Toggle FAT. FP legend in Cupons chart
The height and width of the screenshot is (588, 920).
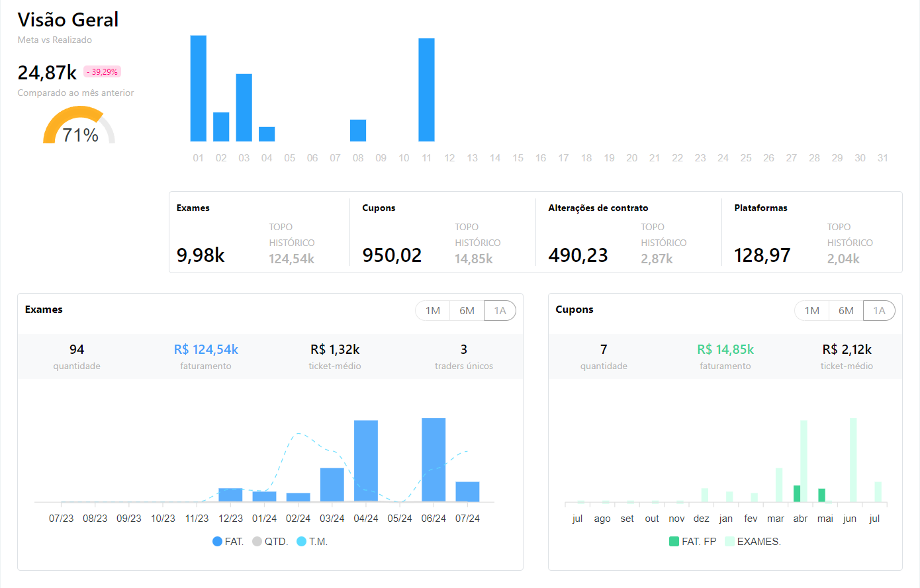tap(693, 542)
